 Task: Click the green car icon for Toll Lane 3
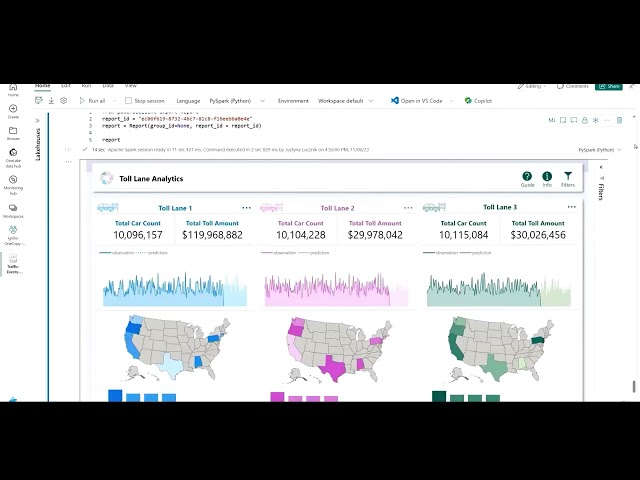click(x=434, y=207)
